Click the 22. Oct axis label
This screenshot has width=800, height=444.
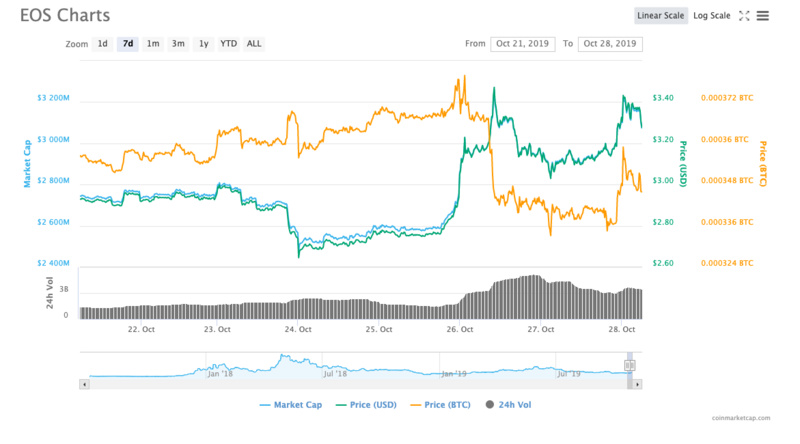(x=141, y=330)
